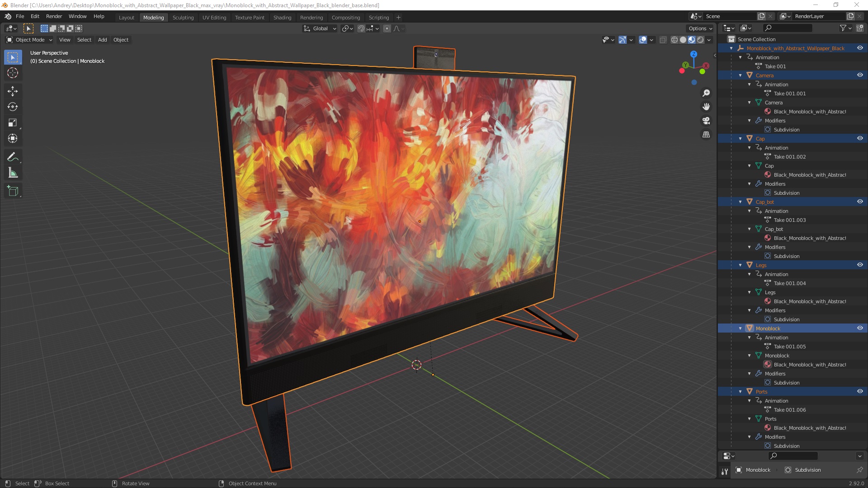Hide the Cap object in outliner
868x488 pixels.
(860, 138)
